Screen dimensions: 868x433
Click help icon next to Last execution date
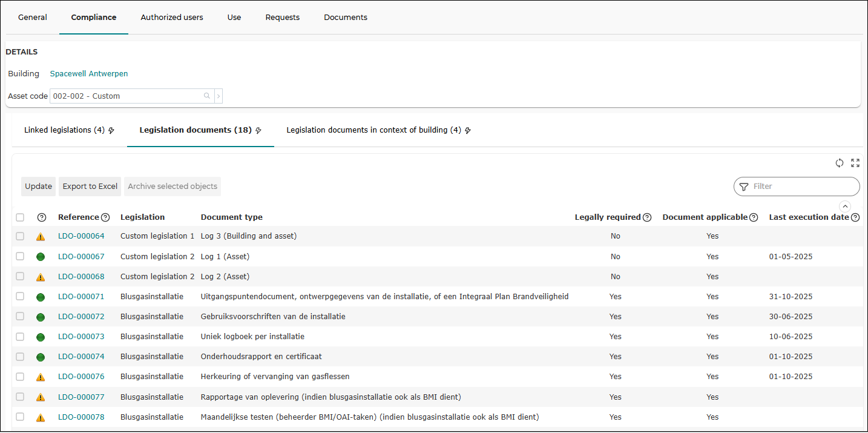coord(855,217)
